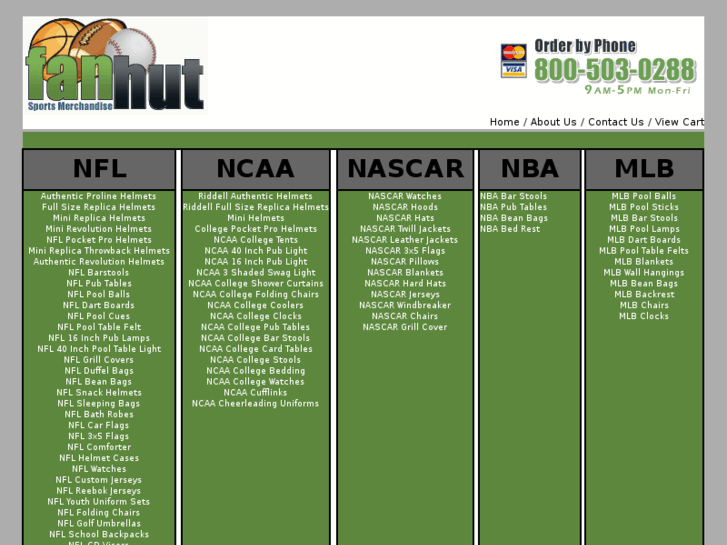
Task: Open Mini Replica Throwback Helmets
Action: pos(99,250)
